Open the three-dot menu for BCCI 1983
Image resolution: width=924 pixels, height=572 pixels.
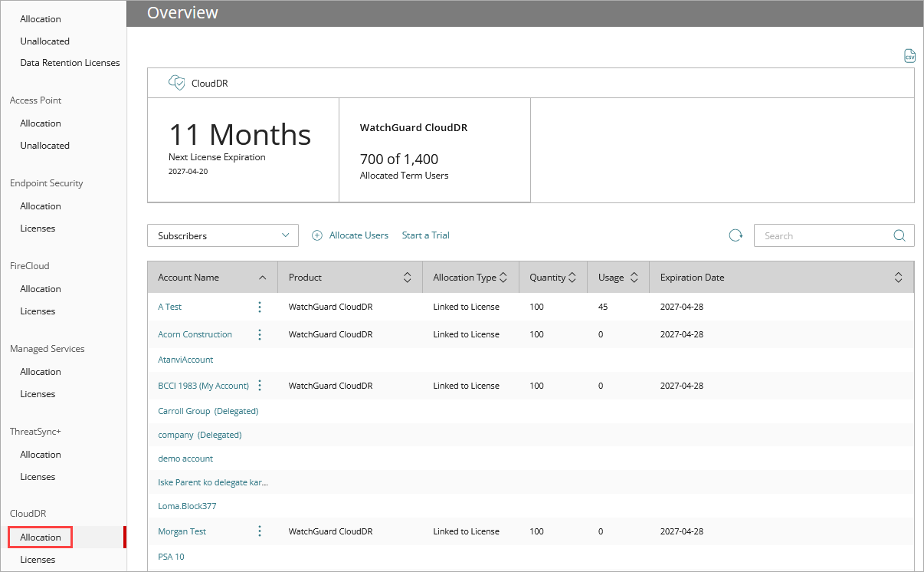click(260, 386)
